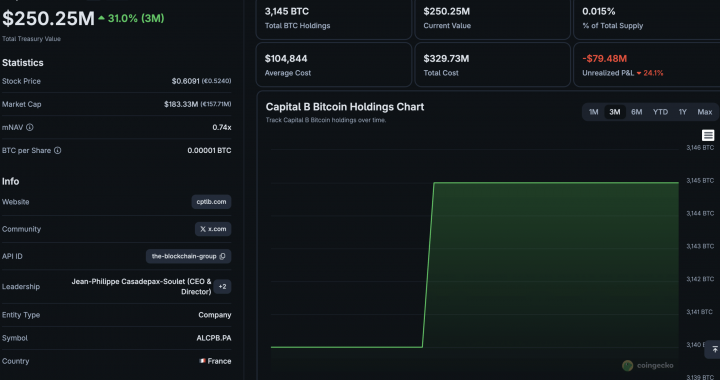
Task: Select the 3M chart range
Action: click(614, 112)
